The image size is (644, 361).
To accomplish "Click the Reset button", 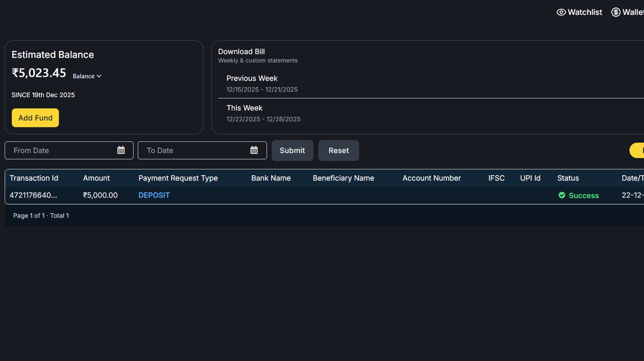I will click(339, 150).
